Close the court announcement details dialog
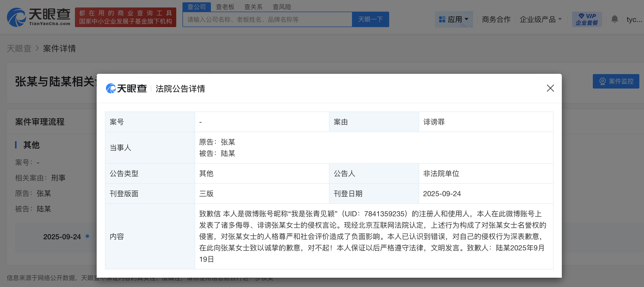644x287 pixels. tap(550, 88)
